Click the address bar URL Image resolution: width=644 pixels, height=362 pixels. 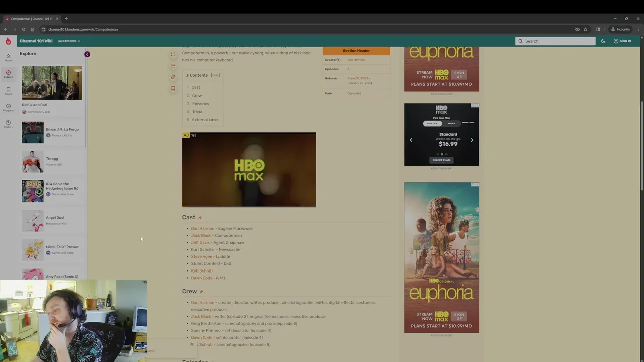pos(83,29)
